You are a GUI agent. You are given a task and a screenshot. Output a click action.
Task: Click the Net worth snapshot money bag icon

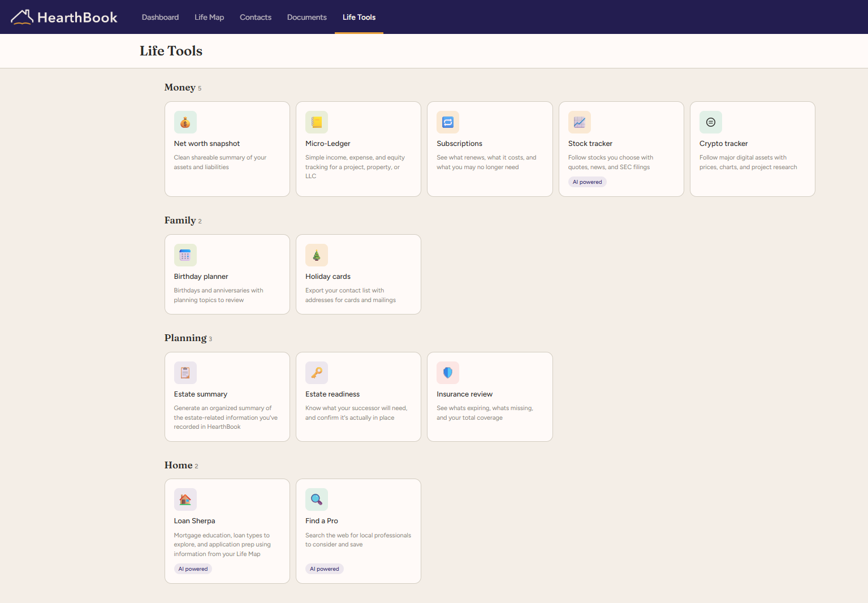tap(185, 122)
